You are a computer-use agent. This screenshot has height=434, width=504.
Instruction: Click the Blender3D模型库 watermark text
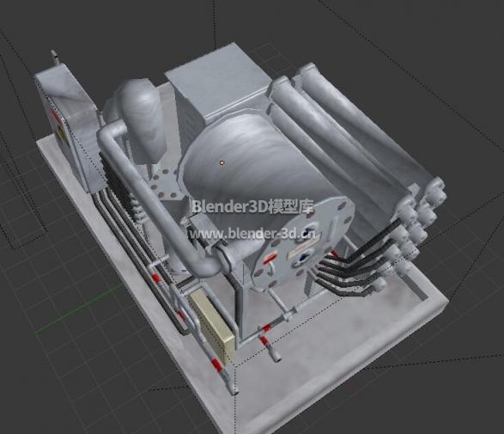tap(252, 206)
